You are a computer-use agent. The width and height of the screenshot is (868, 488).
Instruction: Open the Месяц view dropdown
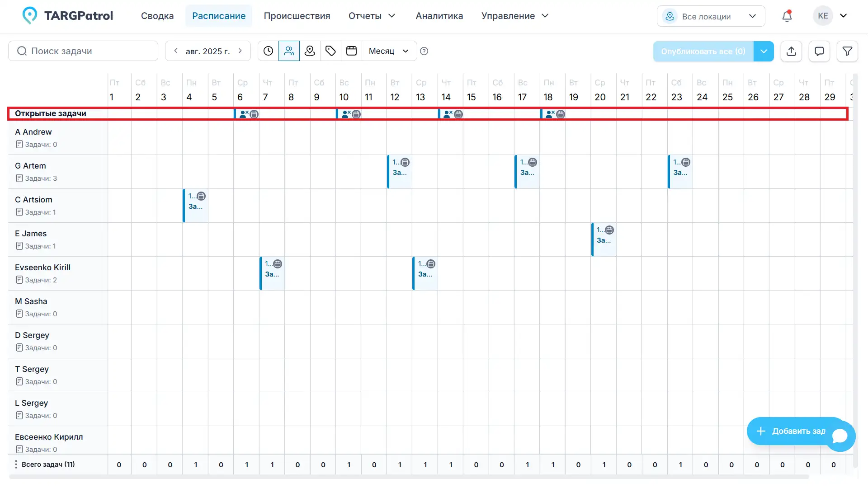388,51
